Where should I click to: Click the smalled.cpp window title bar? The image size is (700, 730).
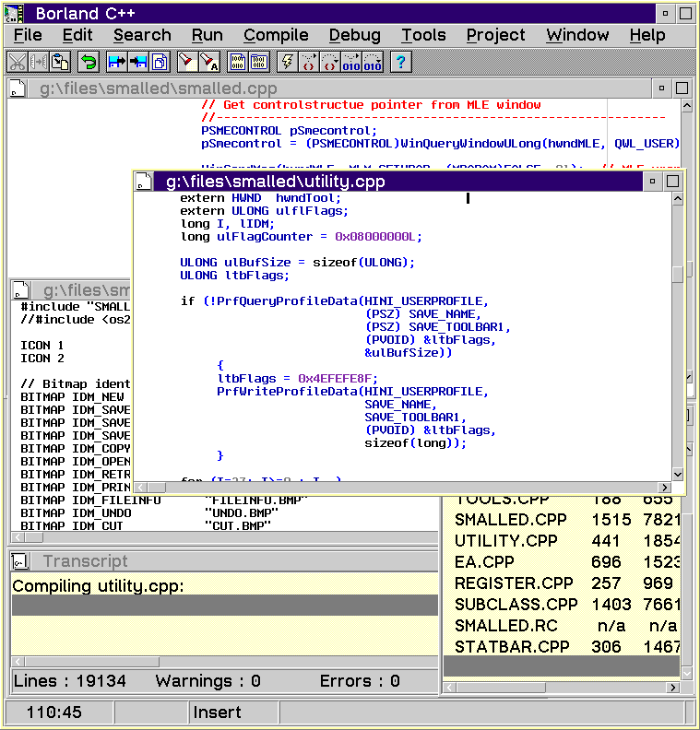[x=339, y=88]
